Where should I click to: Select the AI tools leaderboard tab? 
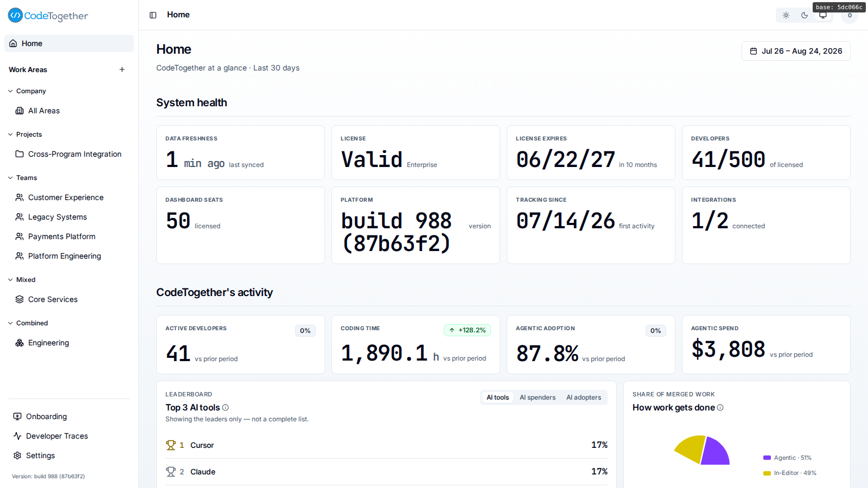click(497, 397)
